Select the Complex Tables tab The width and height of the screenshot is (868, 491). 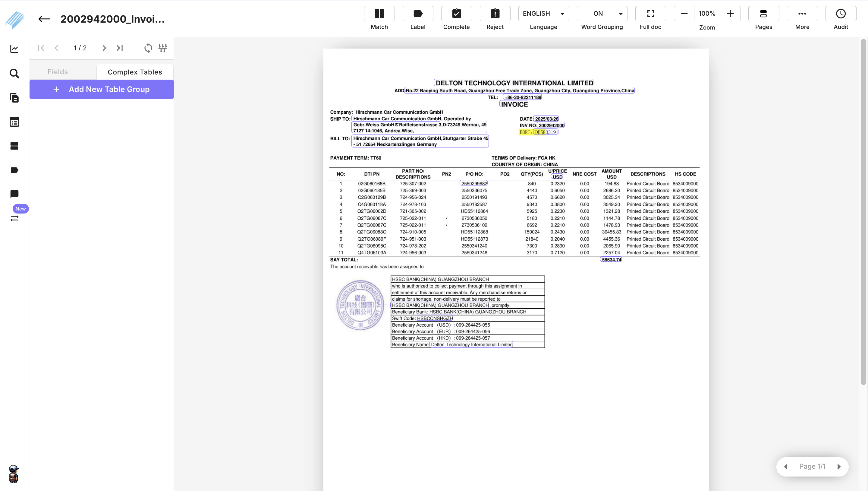tap(135, 72)
